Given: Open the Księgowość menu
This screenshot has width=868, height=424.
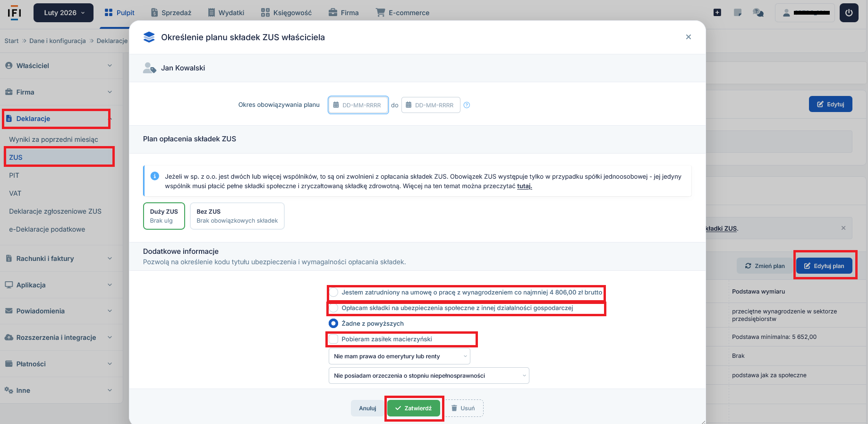Looking at the screenshot, I should 286,13.
